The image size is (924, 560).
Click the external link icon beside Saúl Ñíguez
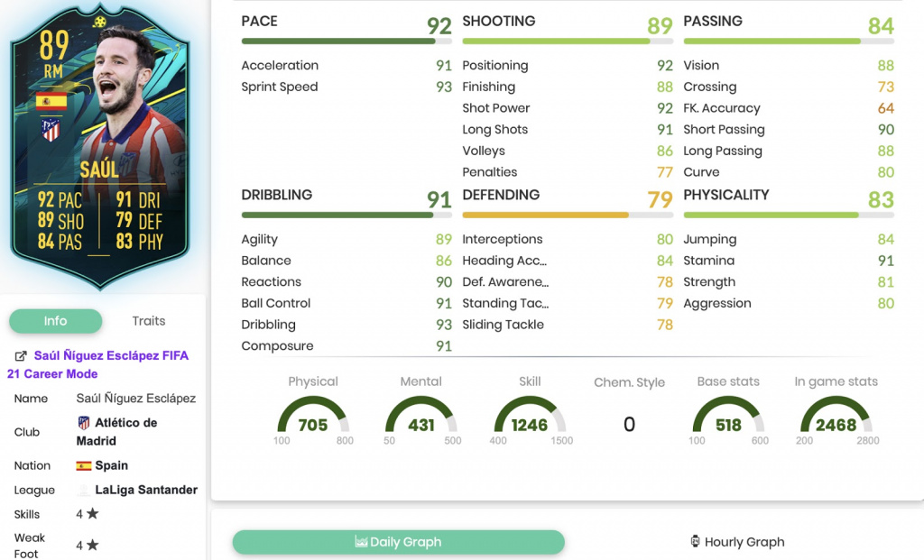point(21,355)
